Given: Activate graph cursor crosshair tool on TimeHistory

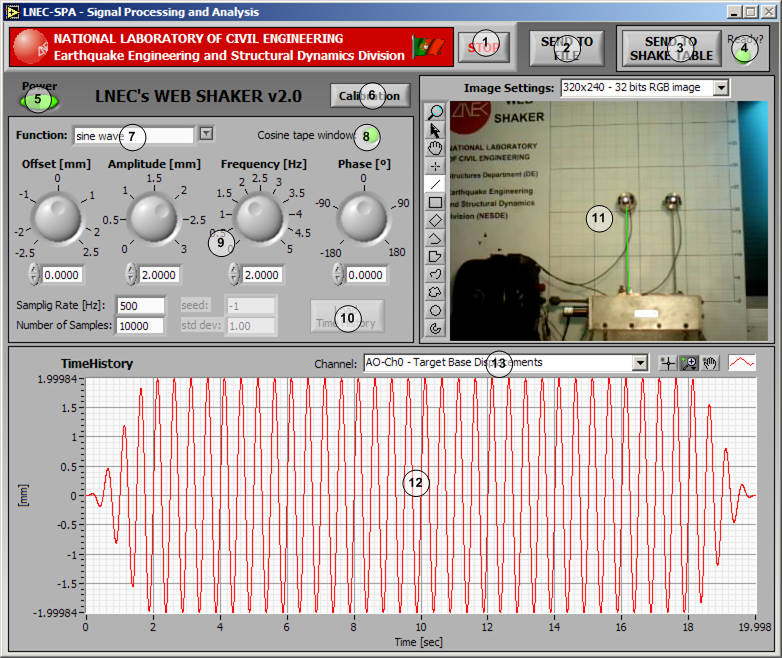Looking at the screenshot, I should [668, 363].
